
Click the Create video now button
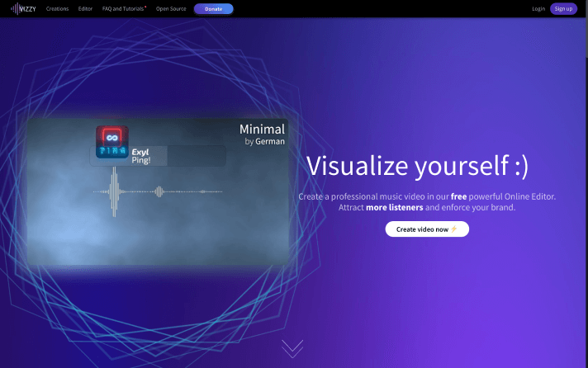[x=427, y=229]
